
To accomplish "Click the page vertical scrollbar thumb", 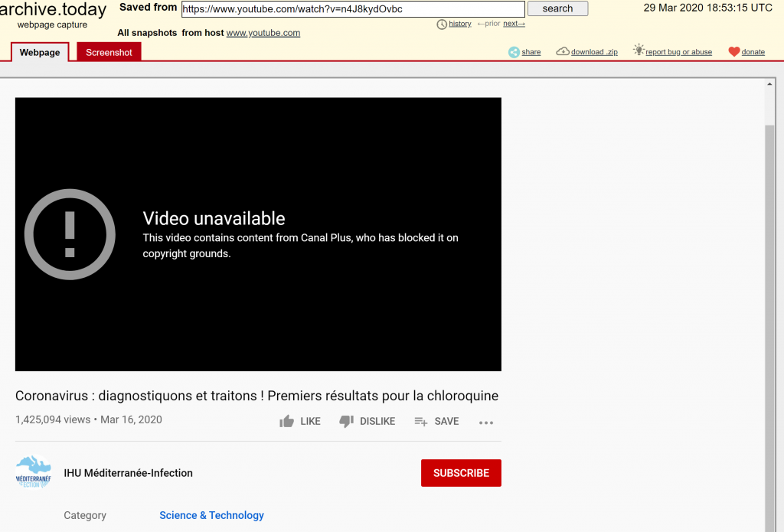I will click(770, 328).
